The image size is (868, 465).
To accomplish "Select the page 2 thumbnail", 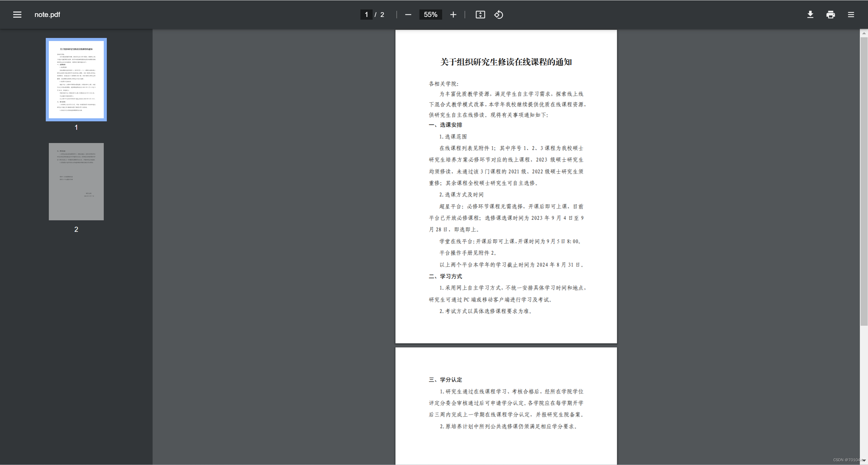I will tap(76, 182).
